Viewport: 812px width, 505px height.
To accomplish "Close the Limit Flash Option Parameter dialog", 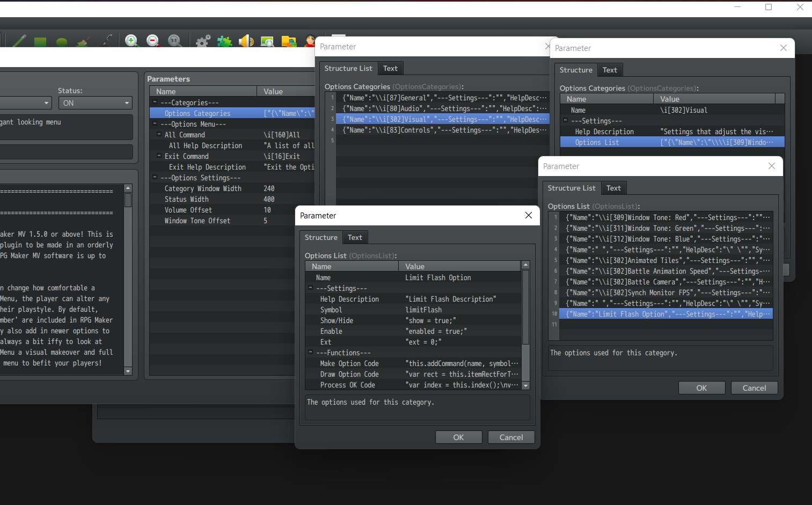I will 529,215.
